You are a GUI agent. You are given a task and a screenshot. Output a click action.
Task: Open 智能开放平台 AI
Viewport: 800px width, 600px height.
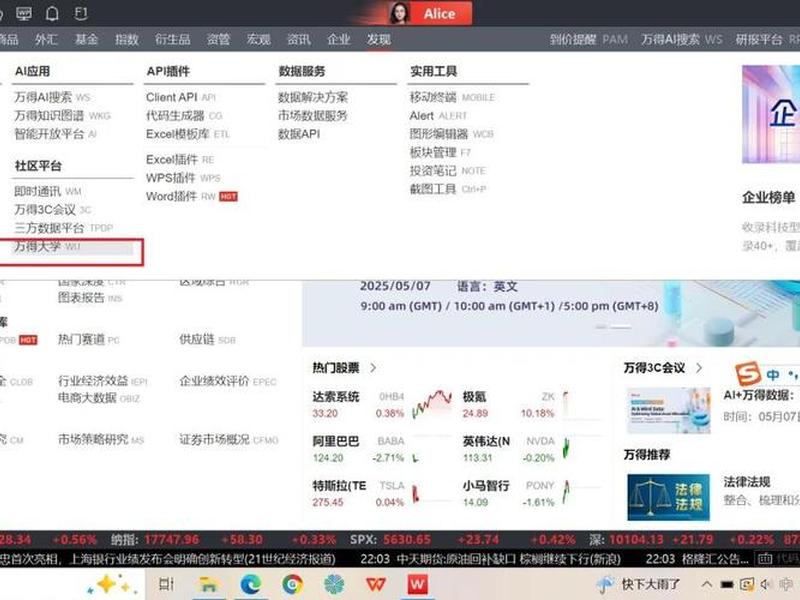[55, 134]
